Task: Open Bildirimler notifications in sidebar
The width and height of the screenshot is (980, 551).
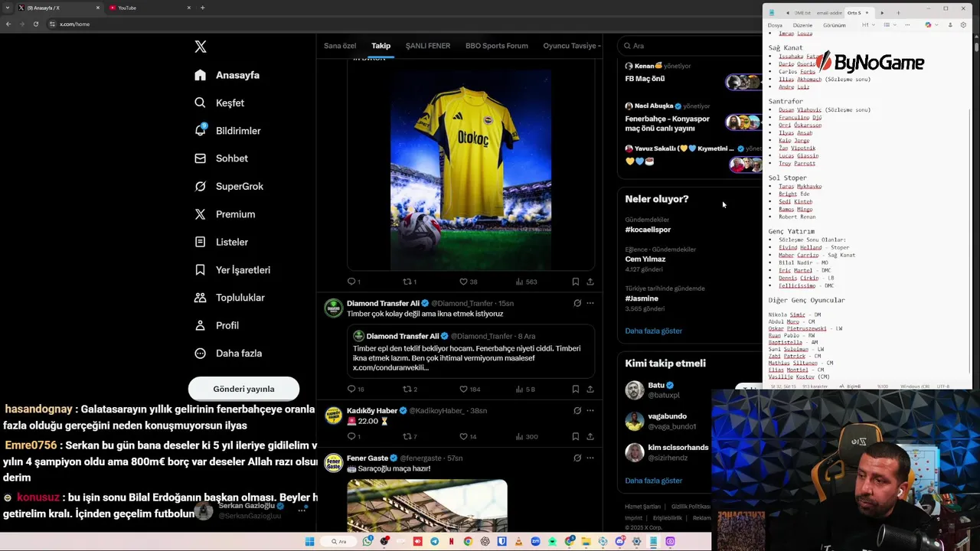Action: (227, 130)
